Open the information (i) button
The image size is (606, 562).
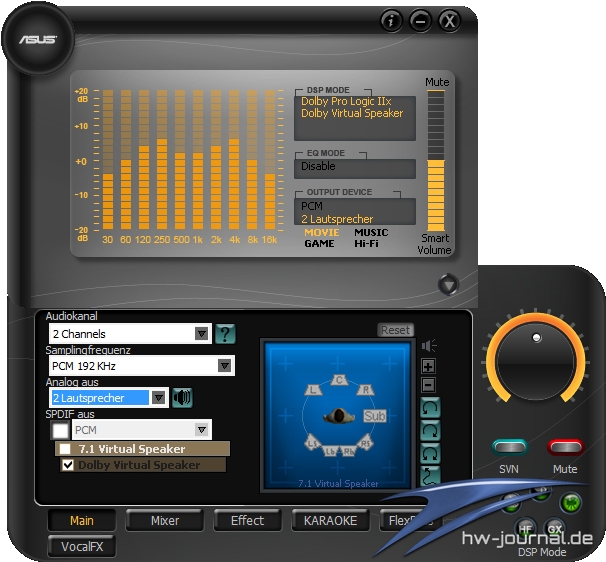[391, 20]
